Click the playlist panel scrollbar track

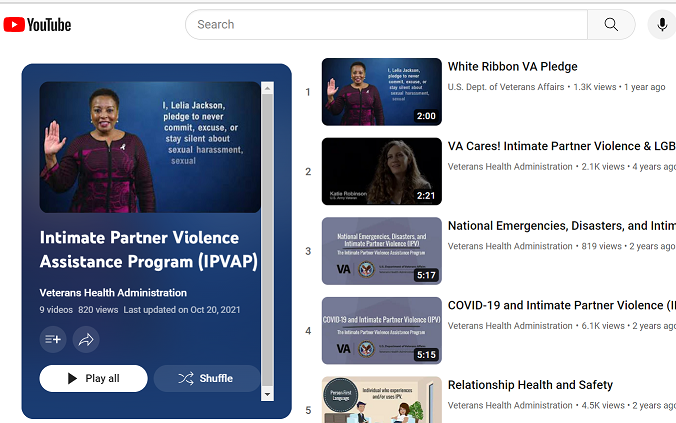click(x=267, y=241)
